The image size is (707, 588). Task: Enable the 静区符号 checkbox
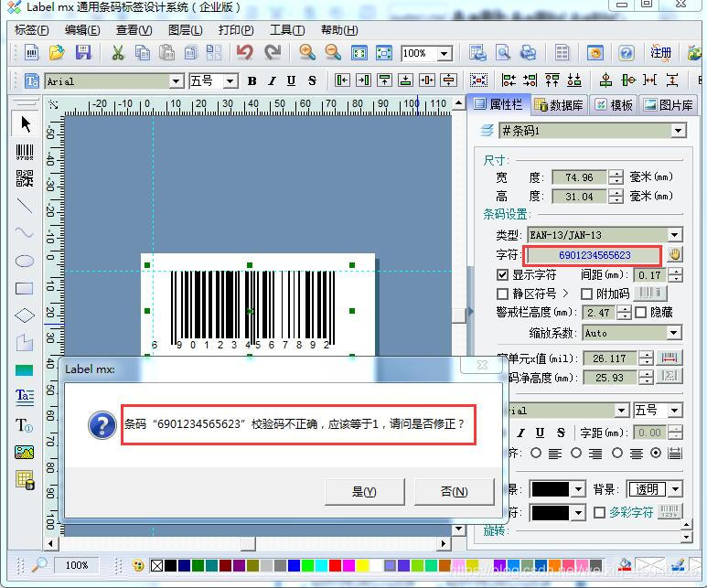502,294
